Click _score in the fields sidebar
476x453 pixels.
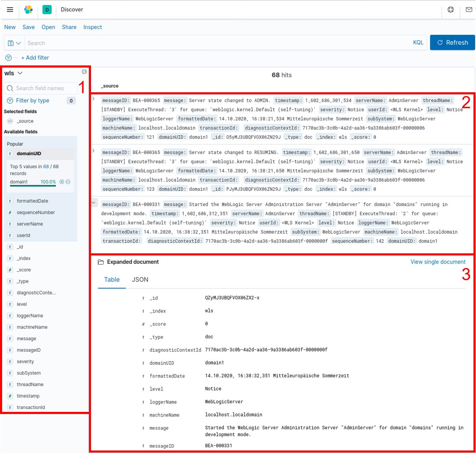point(23,270)
